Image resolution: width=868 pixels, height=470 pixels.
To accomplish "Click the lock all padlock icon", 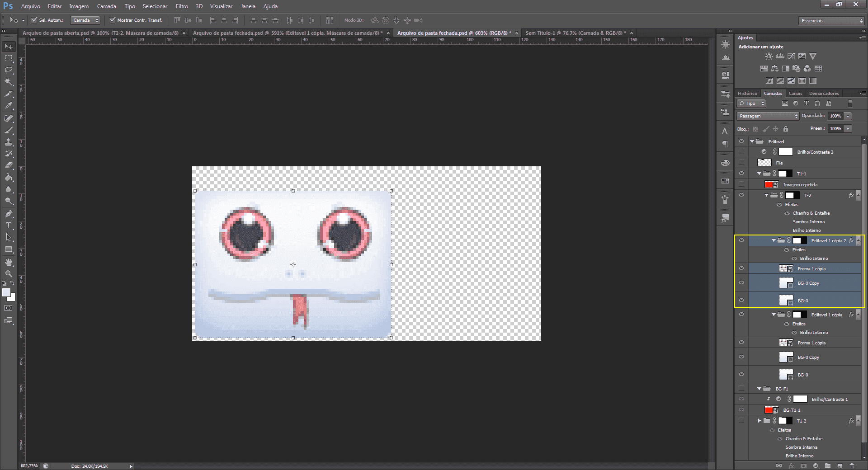I will [786, 129].
